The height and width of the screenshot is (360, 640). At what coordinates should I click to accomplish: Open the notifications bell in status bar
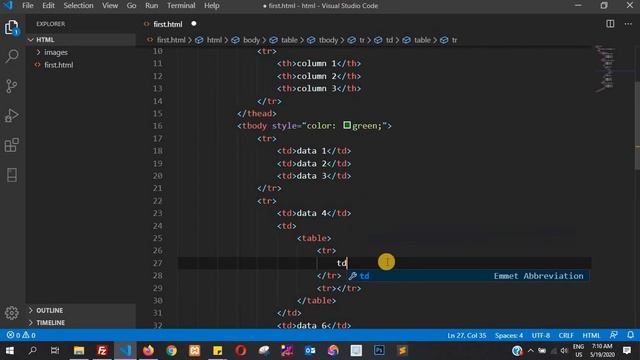click(631, 335)
